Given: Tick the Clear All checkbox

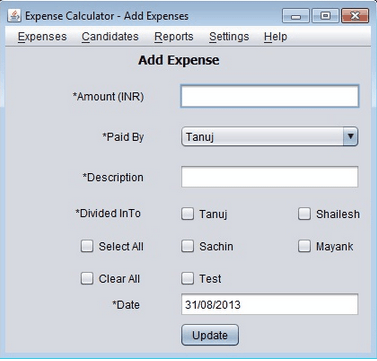Looking at the screenshot, I should 87,278.
